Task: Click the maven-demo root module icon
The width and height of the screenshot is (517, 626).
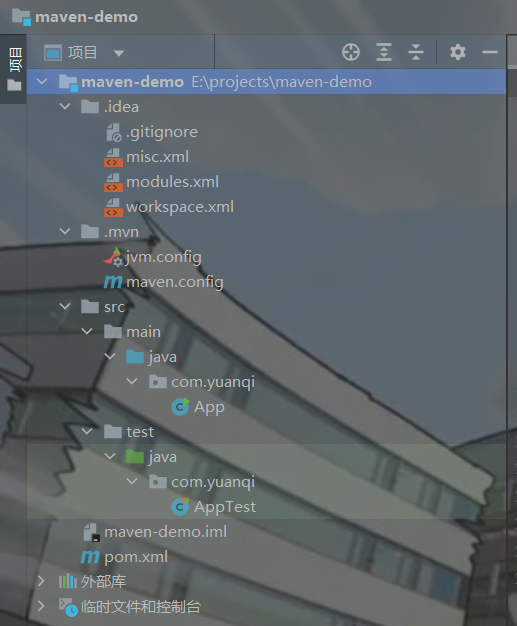Action: pyautogui.click(x=68, y=82)
